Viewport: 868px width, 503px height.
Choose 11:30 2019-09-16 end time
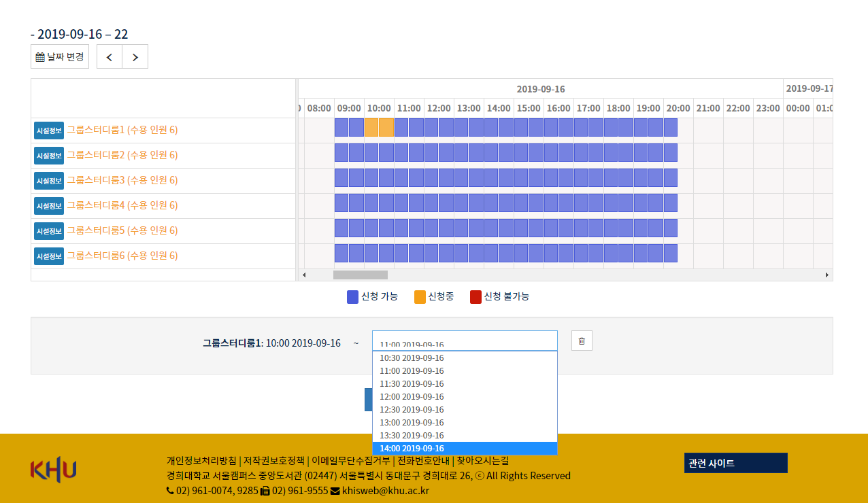click(x=465, y=384)
